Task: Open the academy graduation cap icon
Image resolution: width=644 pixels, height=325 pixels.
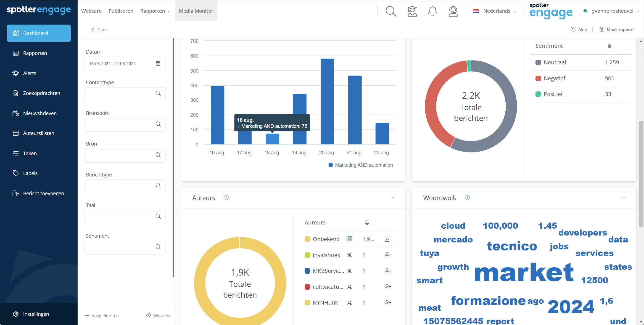Action: (412, 11)
